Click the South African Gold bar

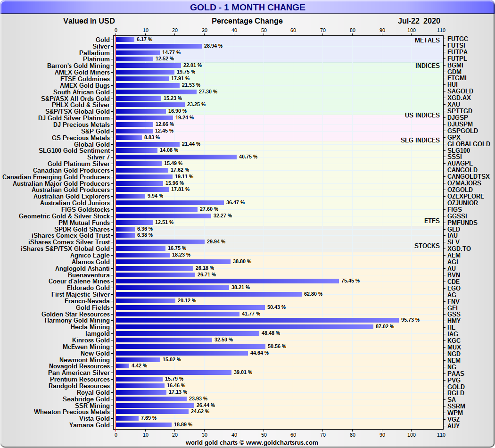click(x=156, y=92)
